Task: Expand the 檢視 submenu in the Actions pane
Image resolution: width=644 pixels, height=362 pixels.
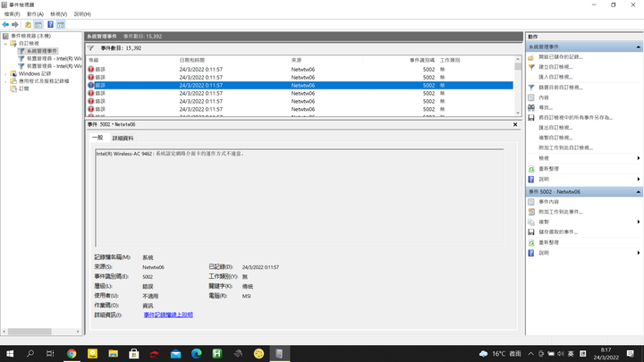Action: pyautogui.click(x=639, y=158)
